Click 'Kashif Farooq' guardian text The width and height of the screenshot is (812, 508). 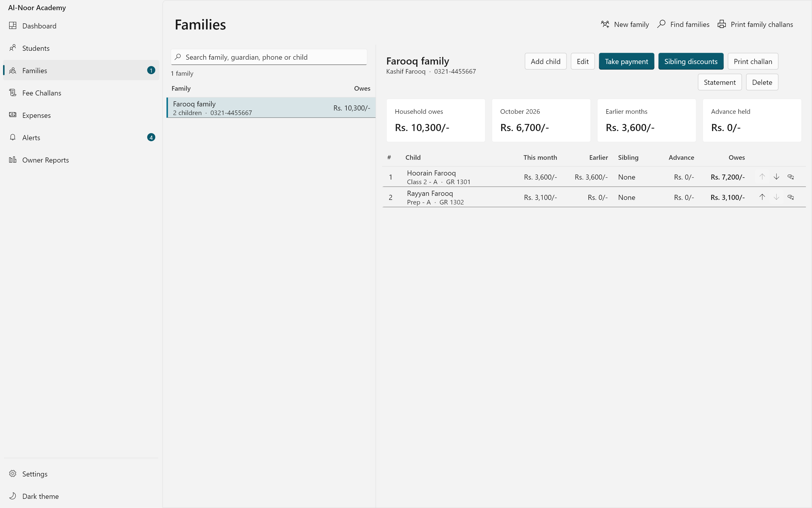point(406,71)
